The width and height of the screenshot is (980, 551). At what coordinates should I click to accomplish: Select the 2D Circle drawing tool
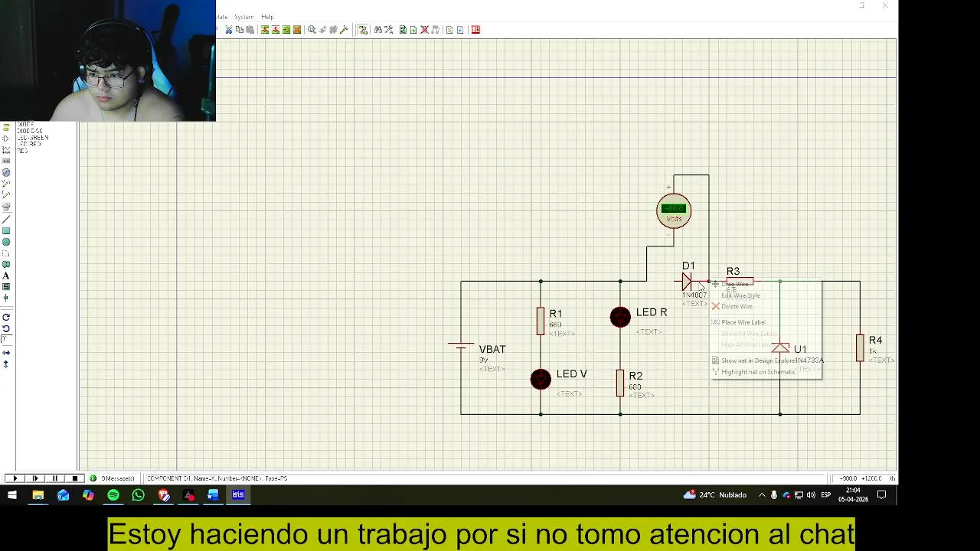pyautogui.click(x=6, y=242)
